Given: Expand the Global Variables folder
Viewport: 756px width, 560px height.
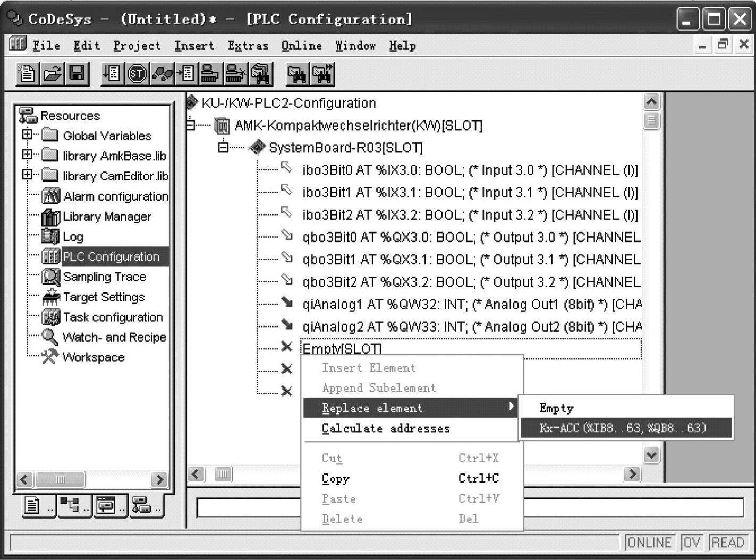Looking at the screenshot, I should 27,134.
